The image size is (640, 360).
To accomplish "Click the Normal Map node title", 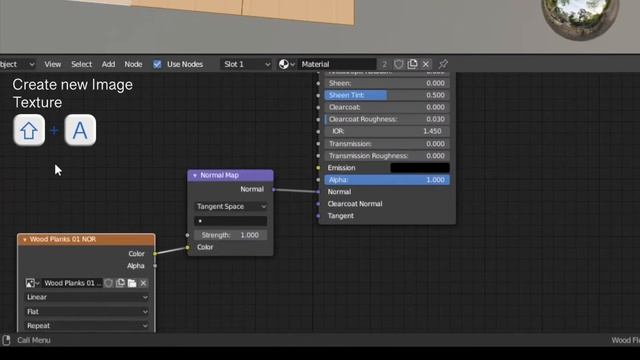I will click(220, 175).
